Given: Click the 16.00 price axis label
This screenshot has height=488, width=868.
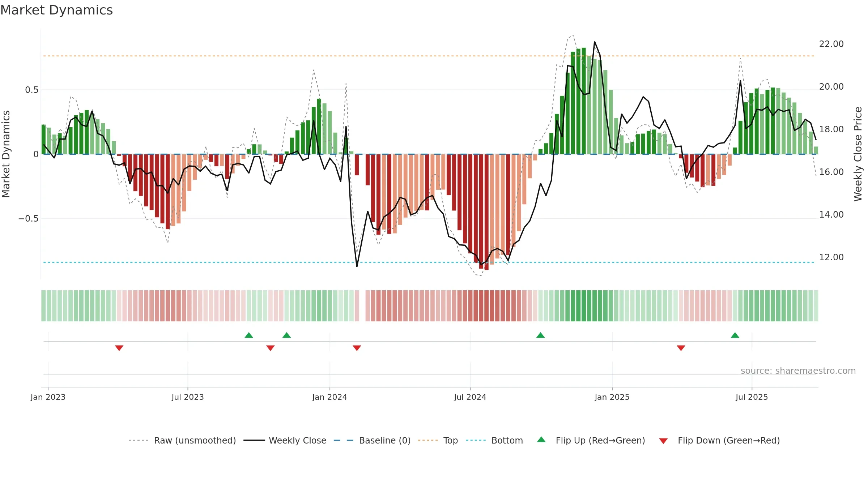Looking at the screenshot, I should click(831, 172).
